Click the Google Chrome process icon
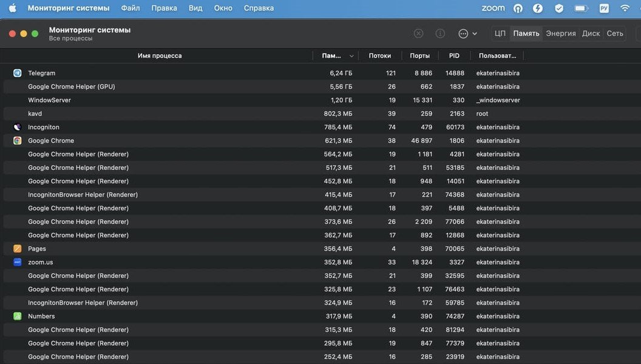Screen dimensions: 641x364 (x=17, y=141)
